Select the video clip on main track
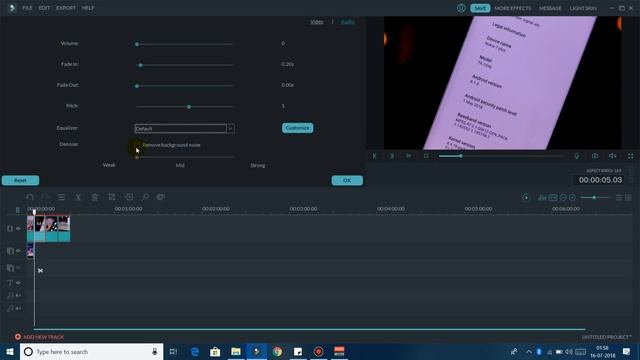This screenshot has height=360, width=640. point(49,229)
